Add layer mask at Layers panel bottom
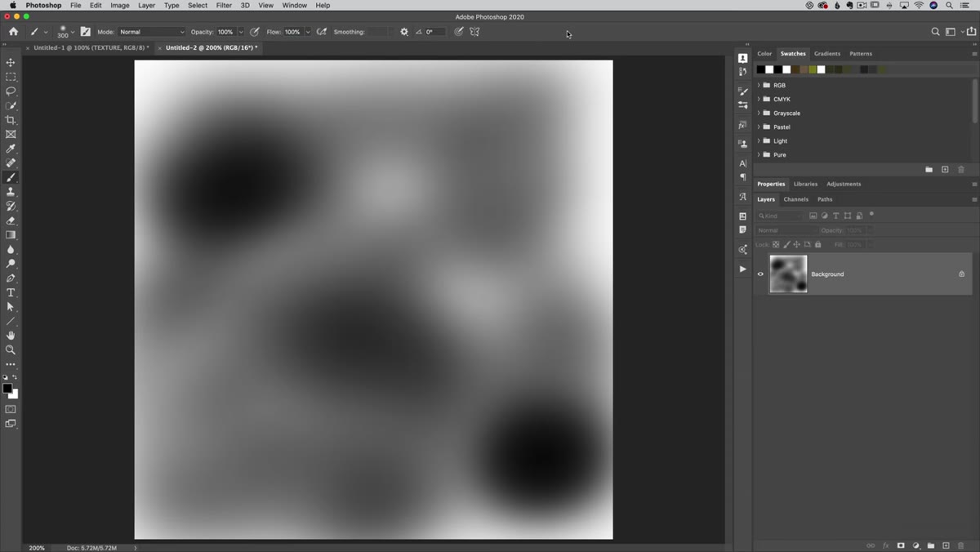980x552 pixels. [x=901, y=545]
